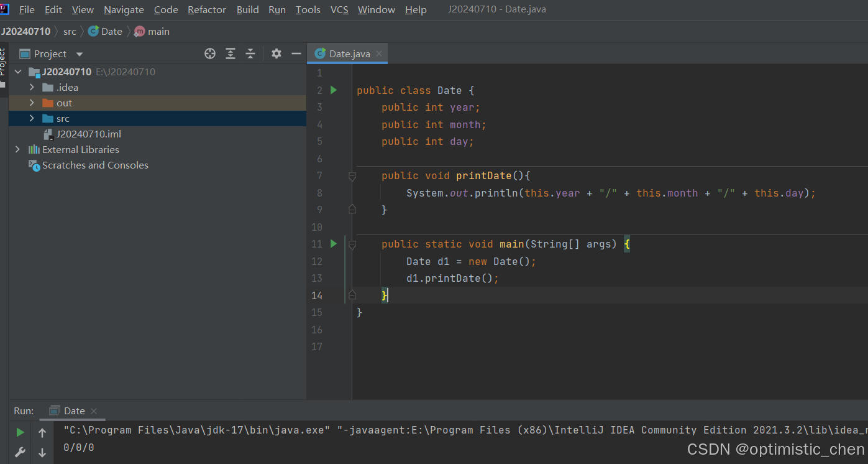Click J20240710 breadcrumb in navigation bar

click(x=25, y=31)
